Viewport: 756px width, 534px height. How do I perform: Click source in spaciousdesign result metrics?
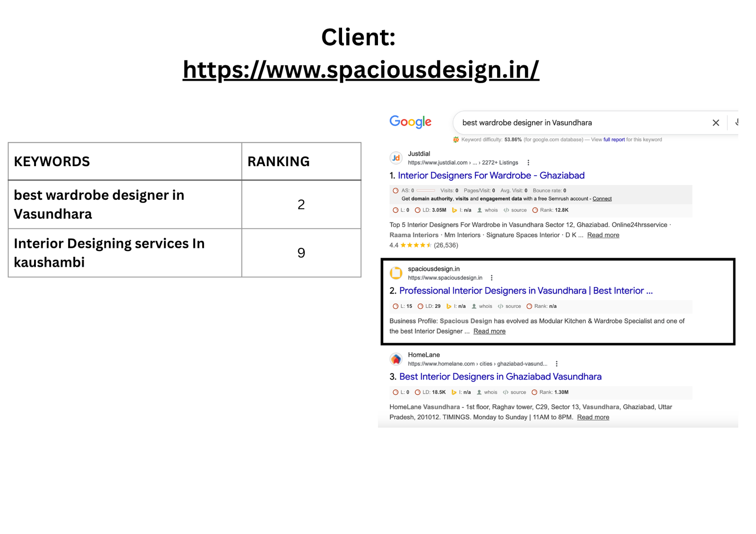tap(509, 306)
